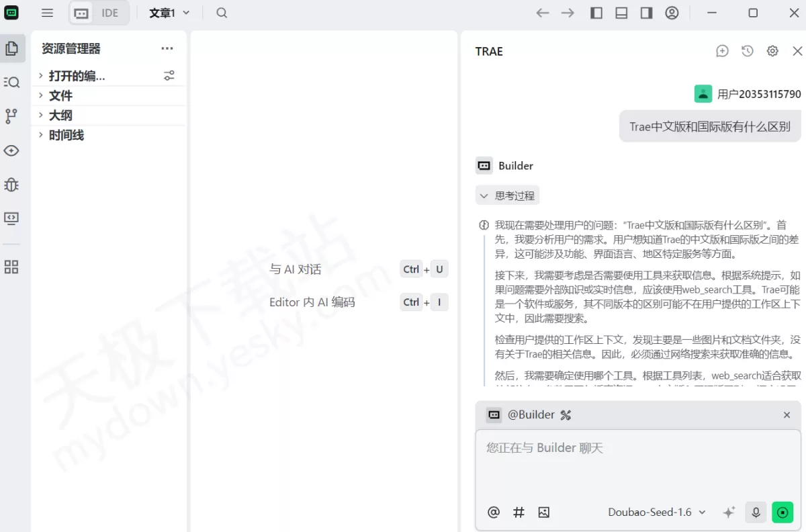
Task: Click the message Trae中文版和国际版有什么区别
Action: tap(710, 126)
